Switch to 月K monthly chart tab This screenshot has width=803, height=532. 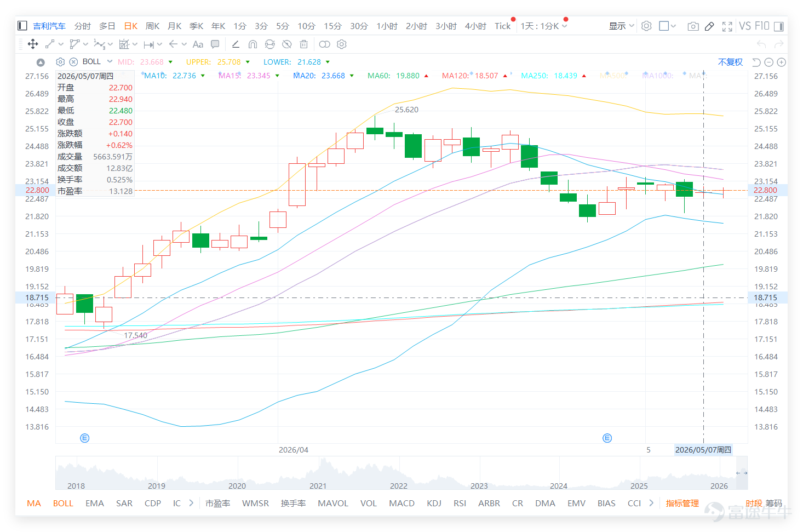pos(175,26)
